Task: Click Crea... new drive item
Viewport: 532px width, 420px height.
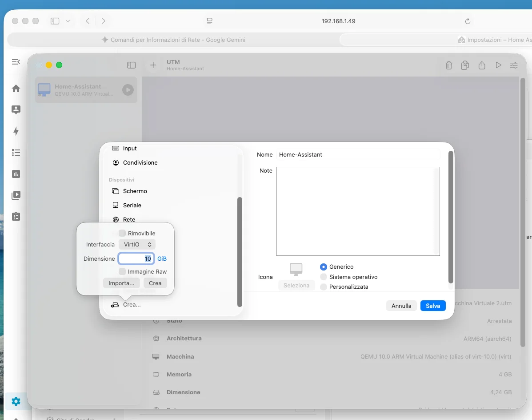Action: 126,305
